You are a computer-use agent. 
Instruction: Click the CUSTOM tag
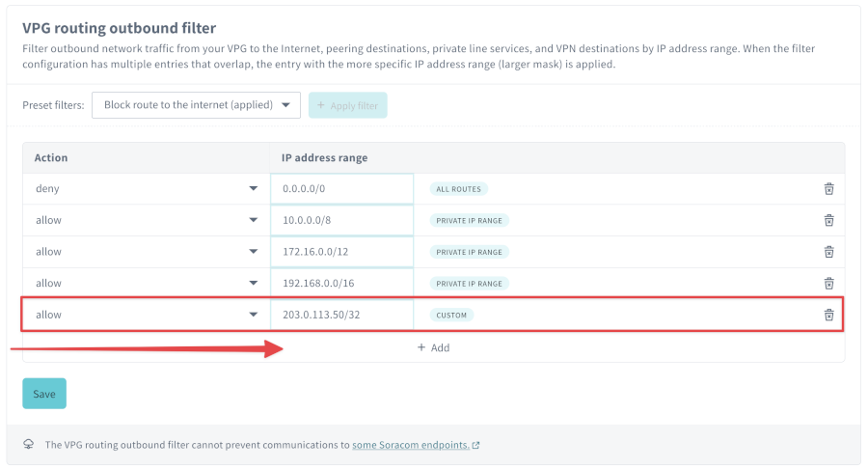click(451, 315)
